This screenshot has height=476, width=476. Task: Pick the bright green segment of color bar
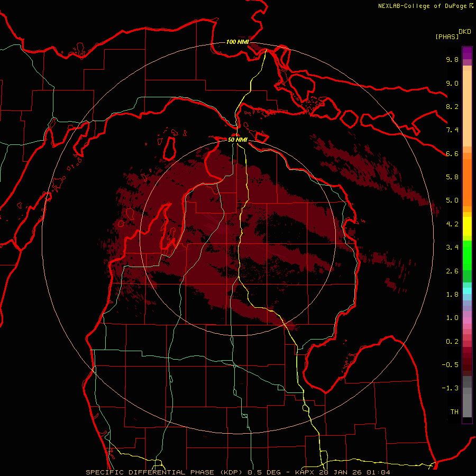(467, 255)
